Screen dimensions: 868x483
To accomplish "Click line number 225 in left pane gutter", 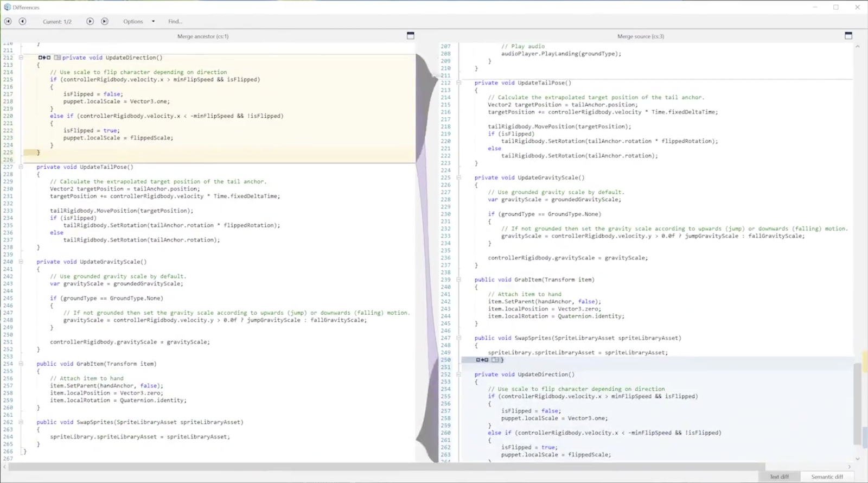I will (8, 152).
